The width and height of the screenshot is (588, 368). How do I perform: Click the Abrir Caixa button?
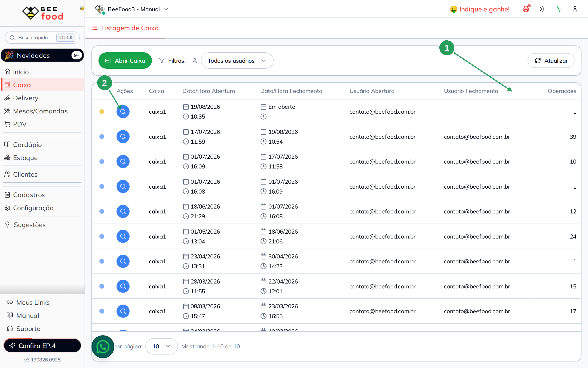point(125,61)
